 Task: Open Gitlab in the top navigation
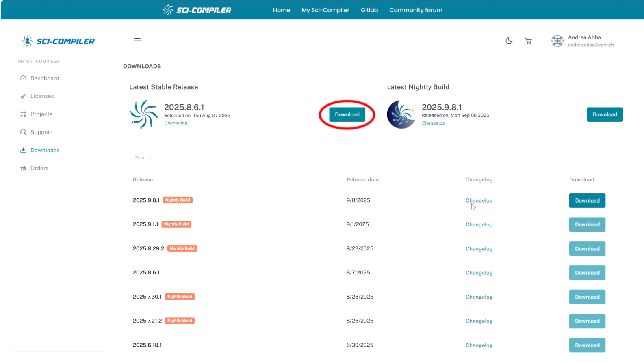(369, 10)
